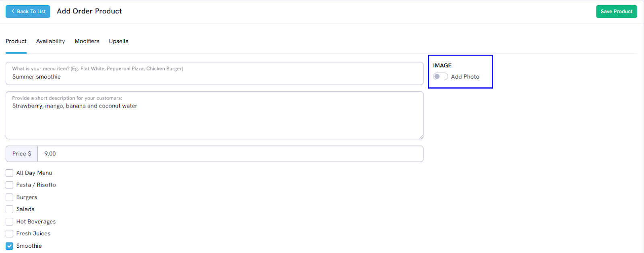Select the Product tab
Screen dimensions: 644x253
(x=16, y=41)
